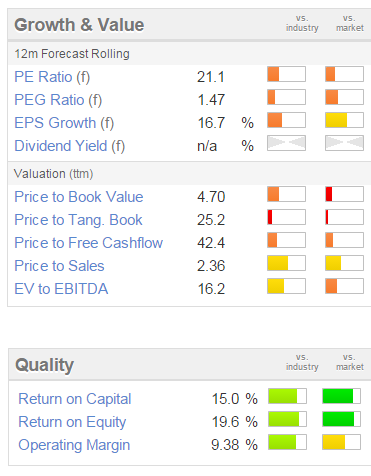Image resolution: width=371 pixels, height=476 pixels.
Task: Click Operating Margin vs. market yellow bar
Action: coord(341,442)
